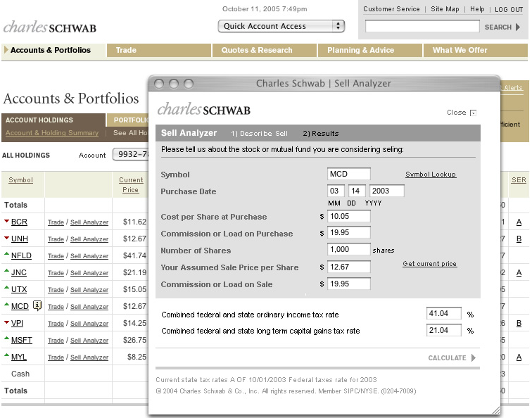Open Account & Holding Summary link

(x=52, y=133)
